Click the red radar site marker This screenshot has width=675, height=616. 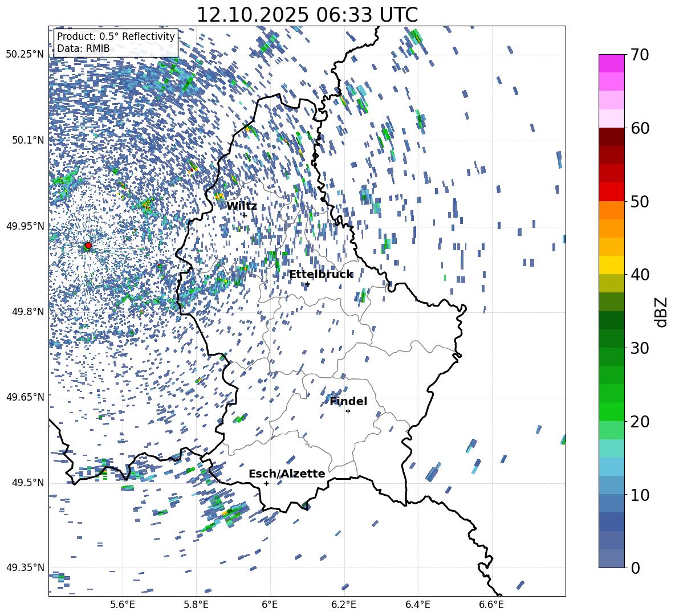tap(88, 246)
